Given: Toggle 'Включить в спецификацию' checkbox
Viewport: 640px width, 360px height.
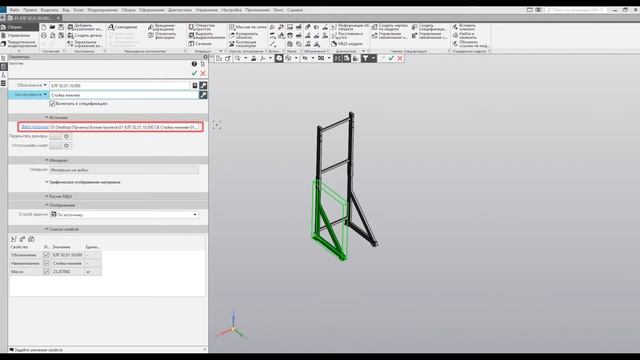Looking at the screenshot, I should click(x=52, y=104).
